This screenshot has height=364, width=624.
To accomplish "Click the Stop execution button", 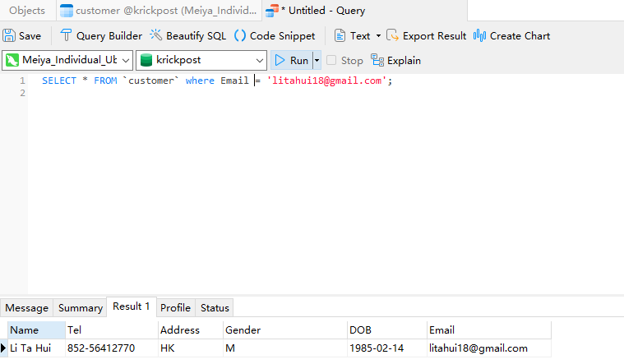I will [344, 60].
